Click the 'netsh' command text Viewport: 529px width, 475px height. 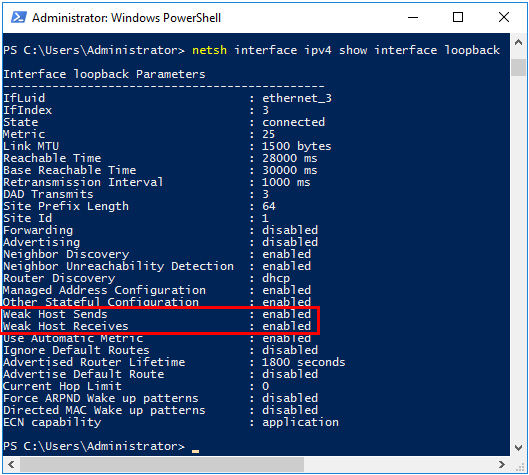tap(210, 50)
